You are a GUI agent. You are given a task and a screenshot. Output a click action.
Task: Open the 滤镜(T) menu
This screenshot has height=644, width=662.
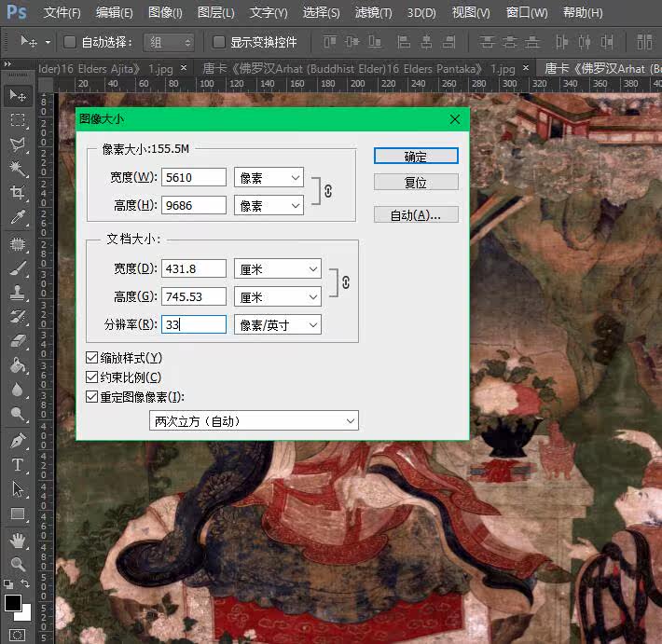373,13
